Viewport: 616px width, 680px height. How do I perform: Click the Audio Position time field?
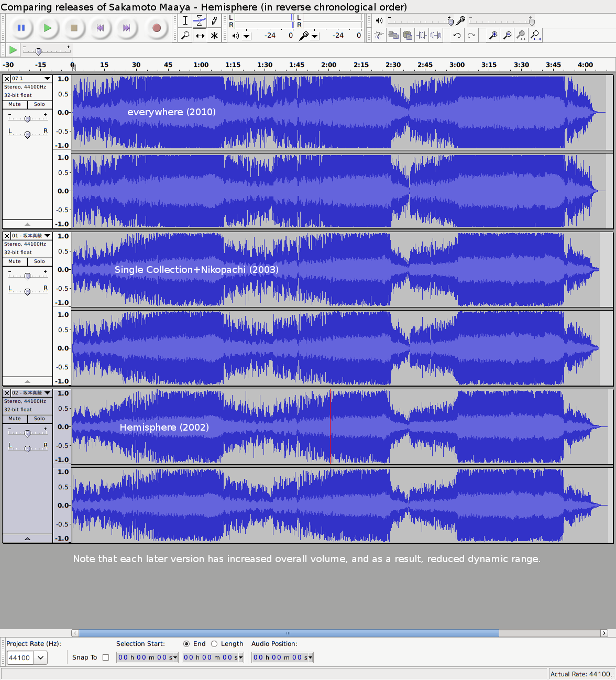pyautogui.click(x=283, y=657)
